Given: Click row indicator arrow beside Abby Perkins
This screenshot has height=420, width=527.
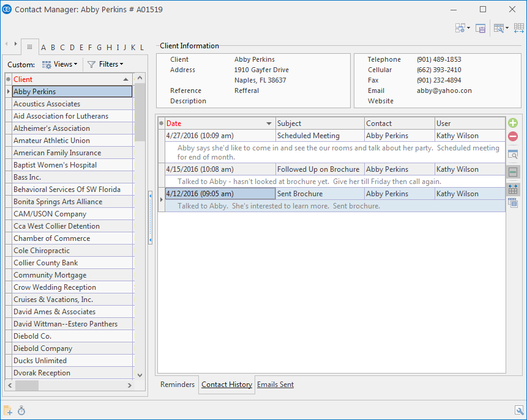Looking at the screenshot, I should pos(9,91).
